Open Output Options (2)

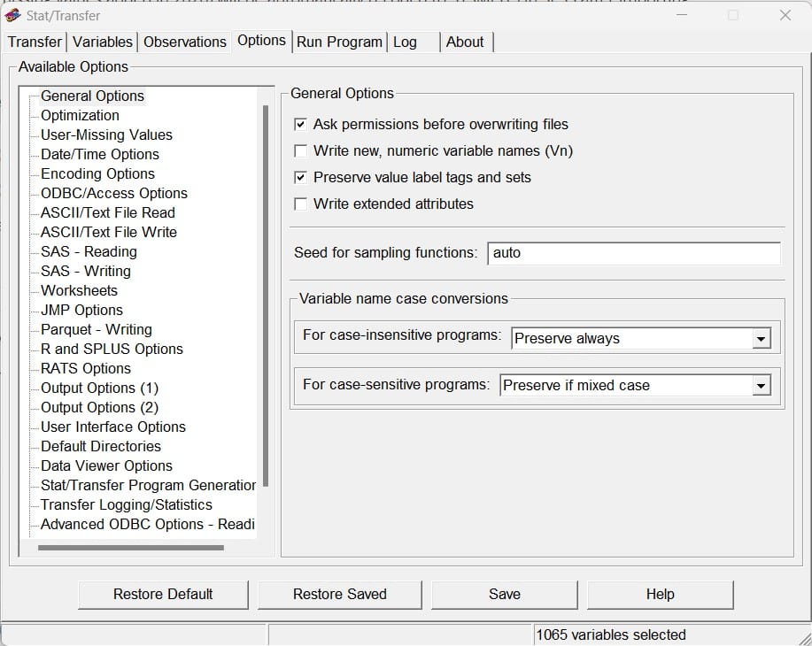tap(100, 407)
